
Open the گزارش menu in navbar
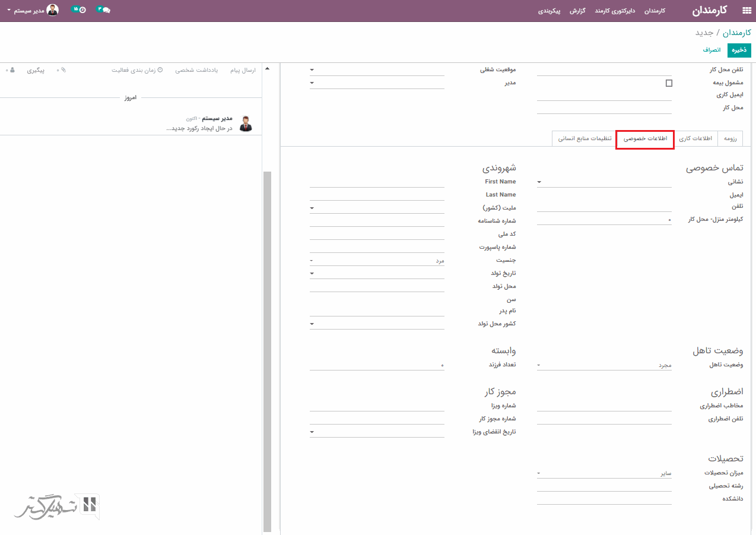tap(579, 11)
